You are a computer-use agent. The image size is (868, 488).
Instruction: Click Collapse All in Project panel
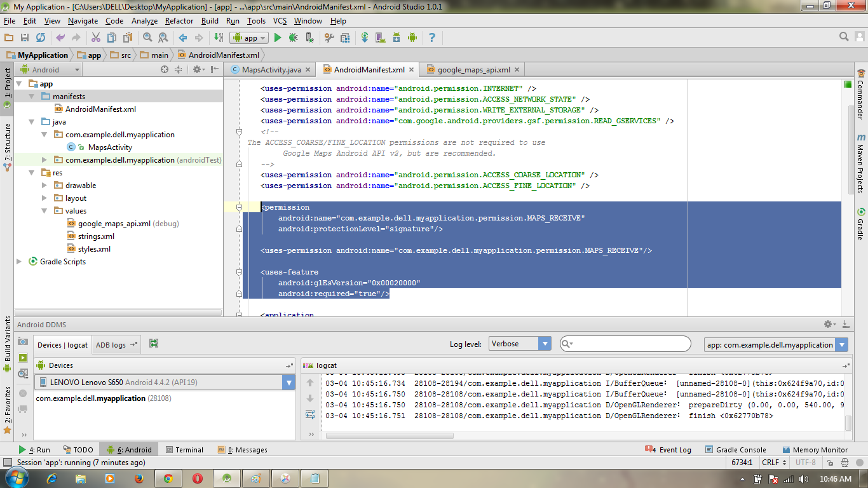179,70
